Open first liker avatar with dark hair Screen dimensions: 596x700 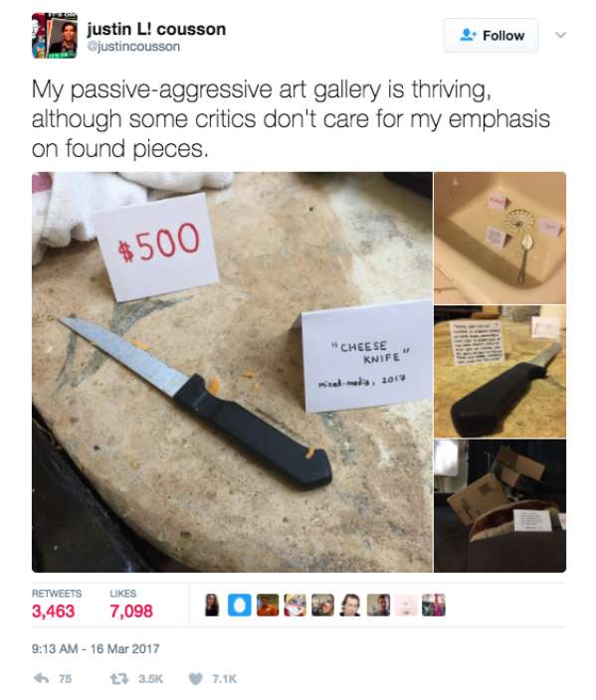[x=212, y=605]
